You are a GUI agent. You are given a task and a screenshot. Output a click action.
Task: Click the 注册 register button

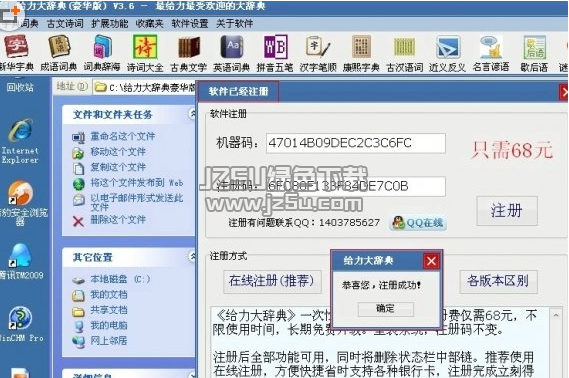click(507, 211)
